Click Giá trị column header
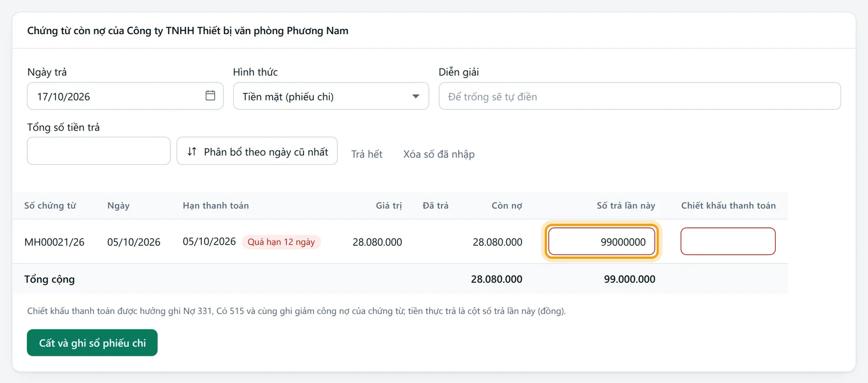This screenshot has height=383, width=868. click(x=389, y=206)
